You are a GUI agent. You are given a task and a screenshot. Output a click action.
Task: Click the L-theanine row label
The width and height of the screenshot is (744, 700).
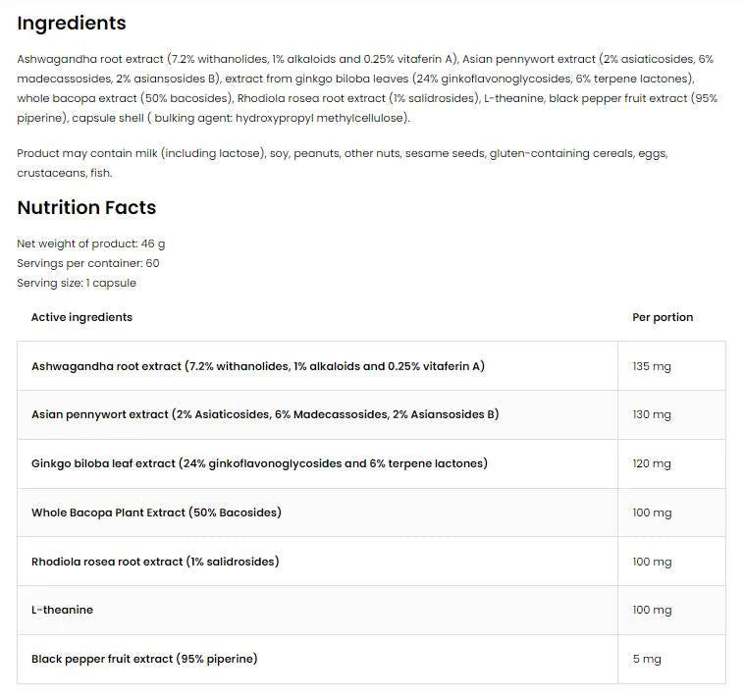pyautogui.click(x=62, y=610)
